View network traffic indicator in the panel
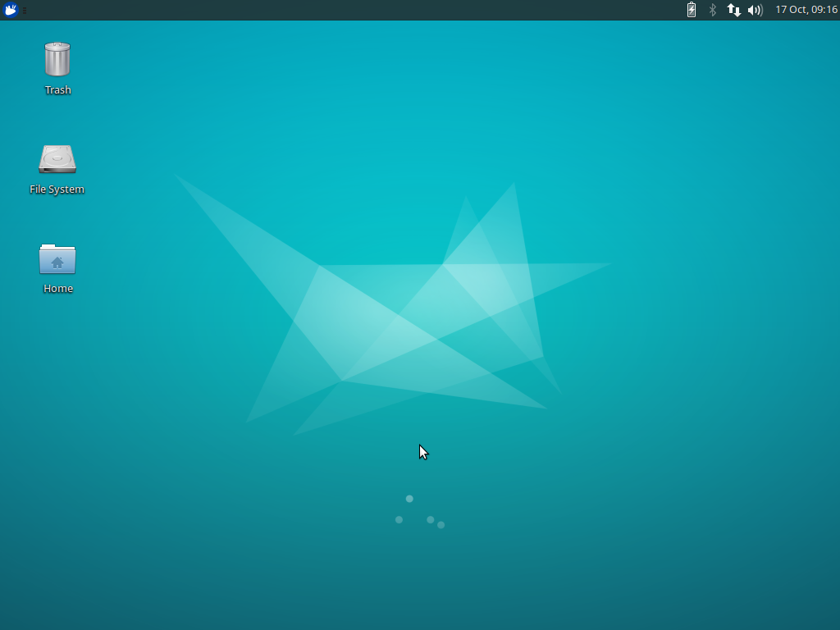 pyautogui.click(x=733, y=10)
